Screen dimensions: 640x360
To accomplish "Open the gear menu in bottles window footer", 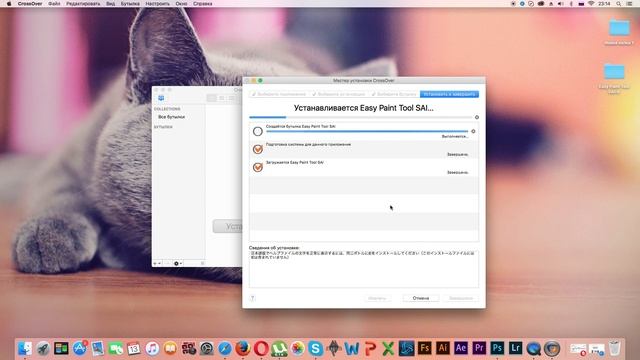I will 178,263.
